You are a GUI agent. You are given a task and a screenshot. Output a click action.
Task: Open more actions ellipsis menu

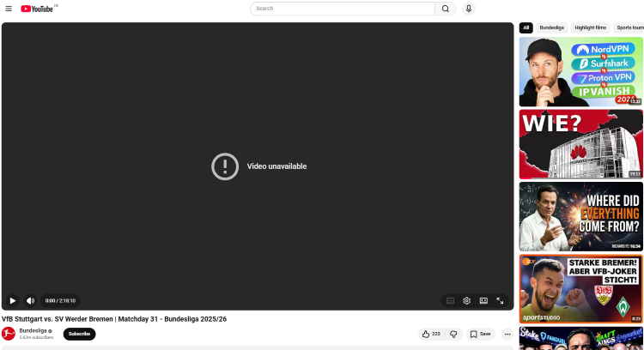point(507,334)
